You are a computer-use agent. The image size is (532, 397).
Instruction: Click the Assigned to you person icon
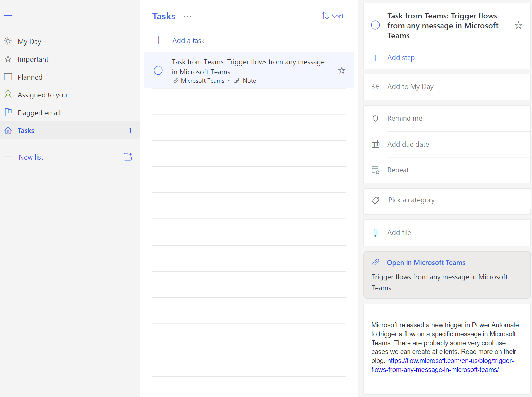(x=8, y=95)
